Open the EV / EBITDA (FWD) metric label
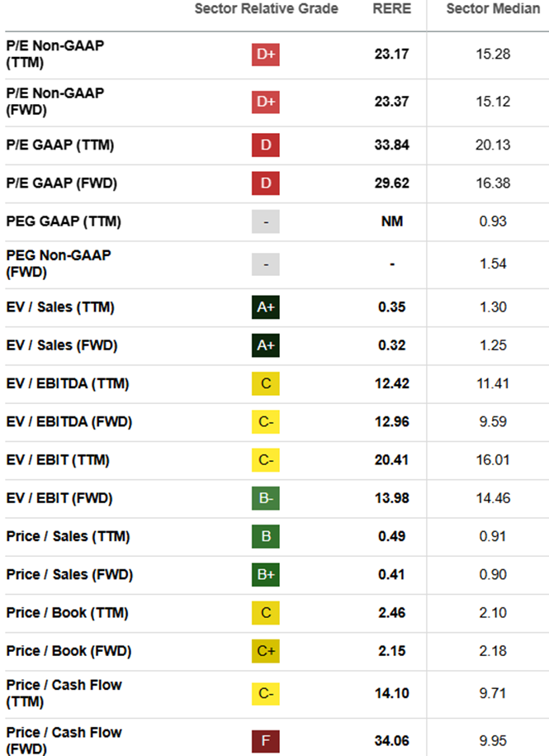The width and height of the screenshot is (549, 756). click(x=69, y=422)
